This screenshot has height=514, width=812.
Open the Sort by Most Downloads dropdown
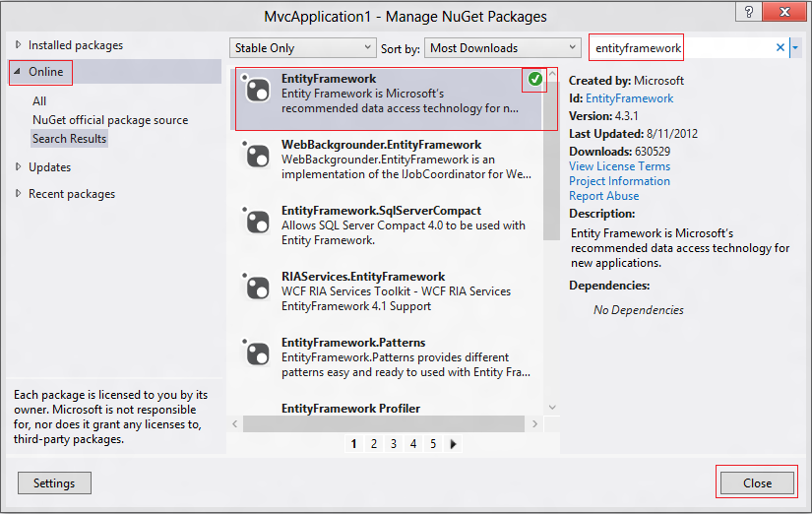tap(504, 47)
